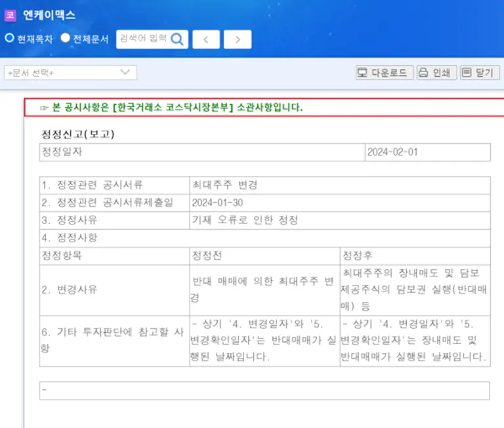Image resolution: width=504 pixels, height=428 pixels.
Task: Click the 기재 오류로 인한 정정 cell
Action: 245,221
